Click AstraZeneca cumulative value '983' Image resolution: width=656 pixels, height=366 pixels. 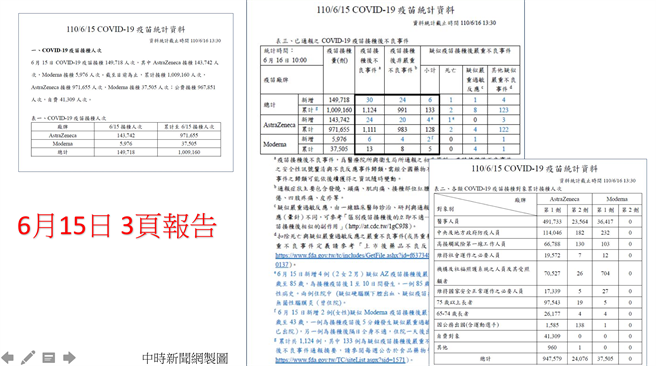pos(402,130)
